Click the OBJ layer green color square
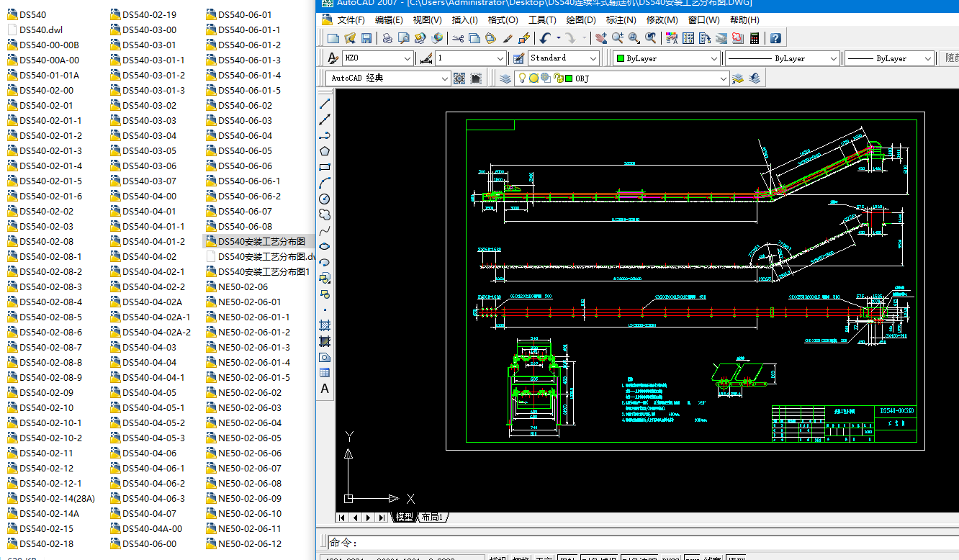 click(x=569, y=78)
